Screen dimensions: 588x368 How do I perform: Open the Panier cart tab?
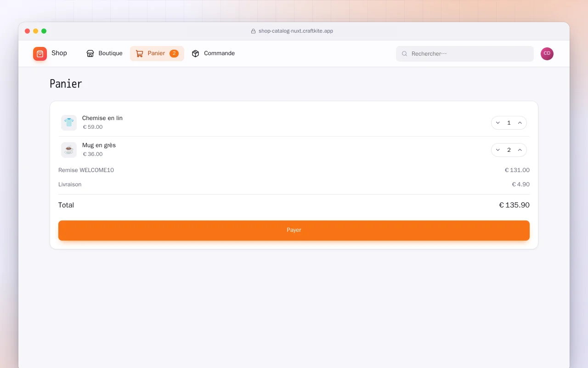coord(157,53)
